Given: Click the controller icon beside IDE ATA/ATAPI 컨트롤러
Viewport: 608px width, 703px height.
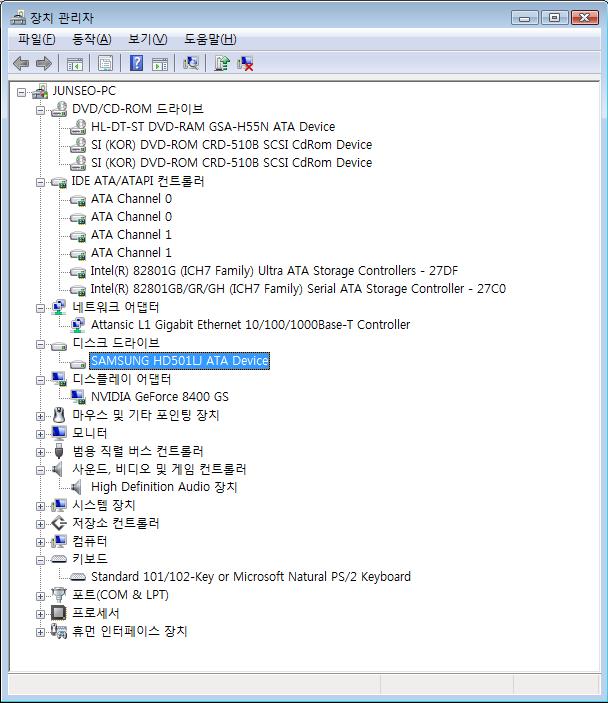Looking at the screenshot, I should (59, 182).
